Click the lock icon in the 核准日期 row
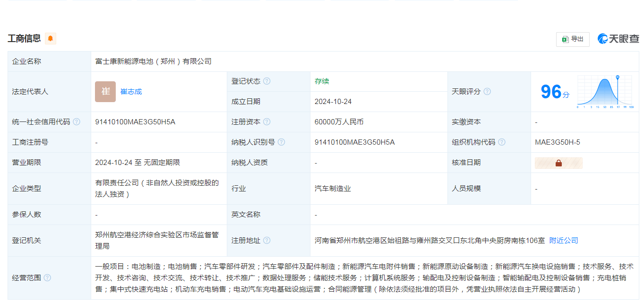 click(558, 163)
